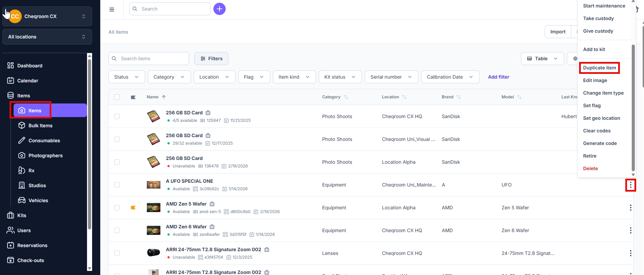Viewport: 644px width, 275px height.
Task: Select the A UFO SPECIAL ONE row checkbox
Action: pyautogui.click(x=117, y=185)
